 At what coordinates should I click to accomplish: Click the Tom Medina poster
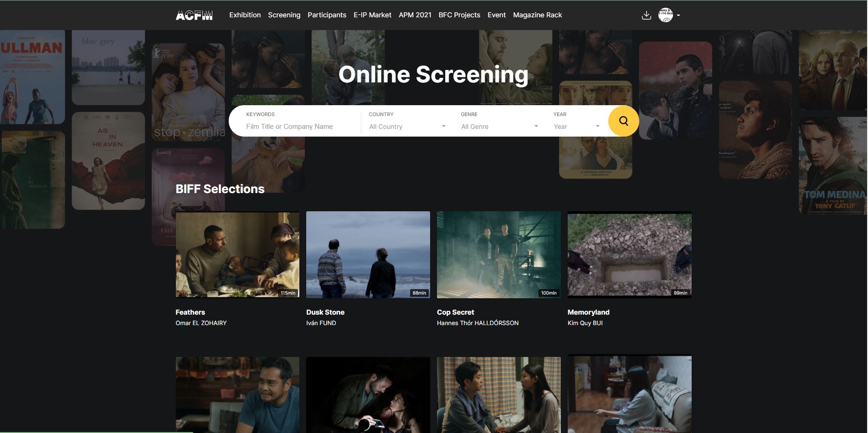(x=833, y=166)
